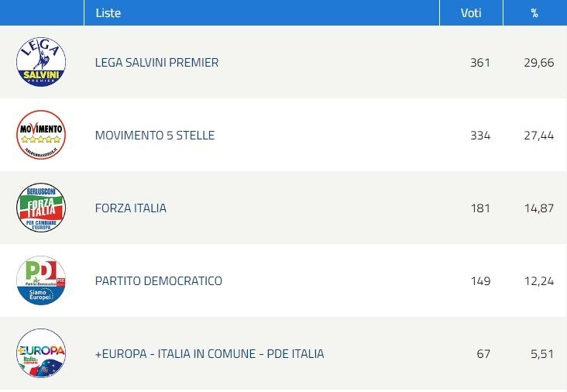
Task: Open MOVIMENTO 5 STELLE list name
Action: (155, 136)
